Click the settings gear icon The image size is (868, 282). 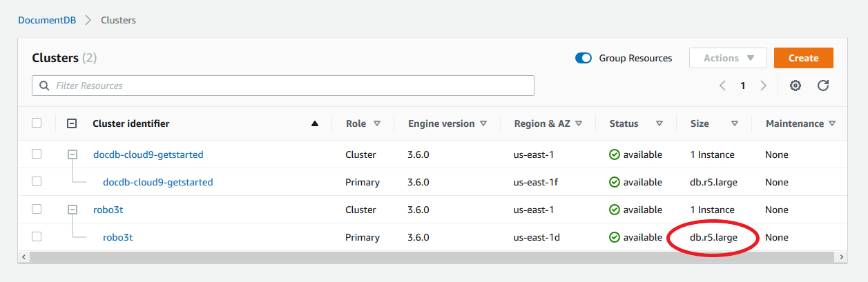click(795, 85)
